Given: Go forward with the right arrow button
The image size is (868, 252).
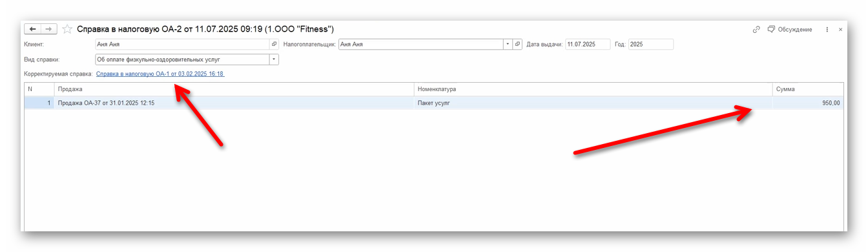Looking at the screenshot, I should pos(49,29).
